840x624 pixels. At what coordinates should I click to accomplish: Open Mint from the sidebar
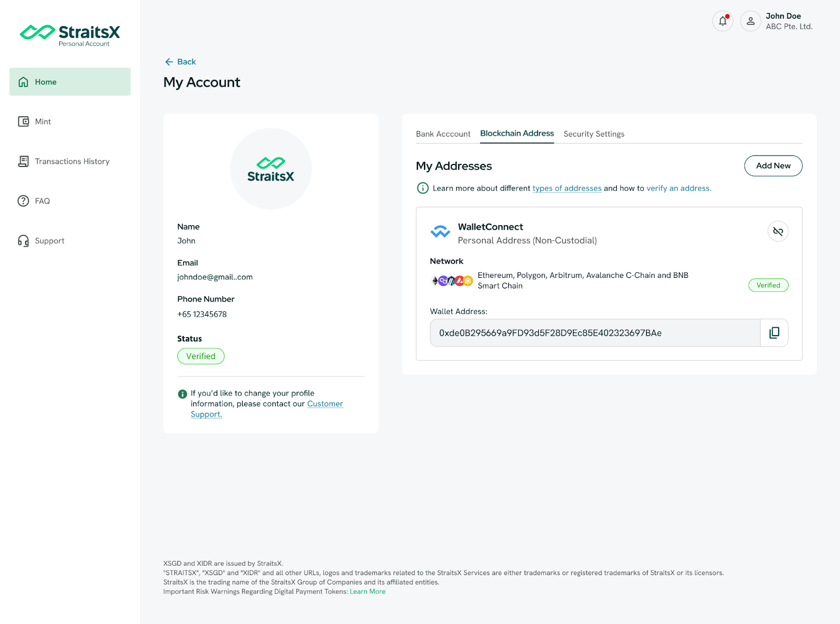70,121
